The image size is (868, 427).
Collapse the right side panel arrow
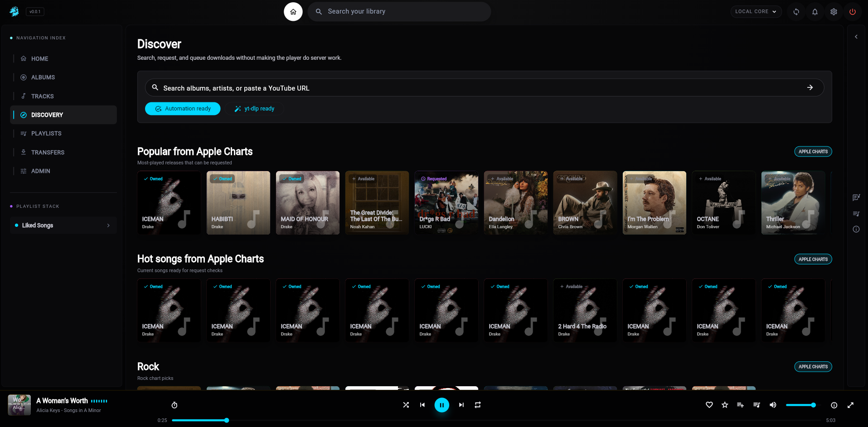856,37
